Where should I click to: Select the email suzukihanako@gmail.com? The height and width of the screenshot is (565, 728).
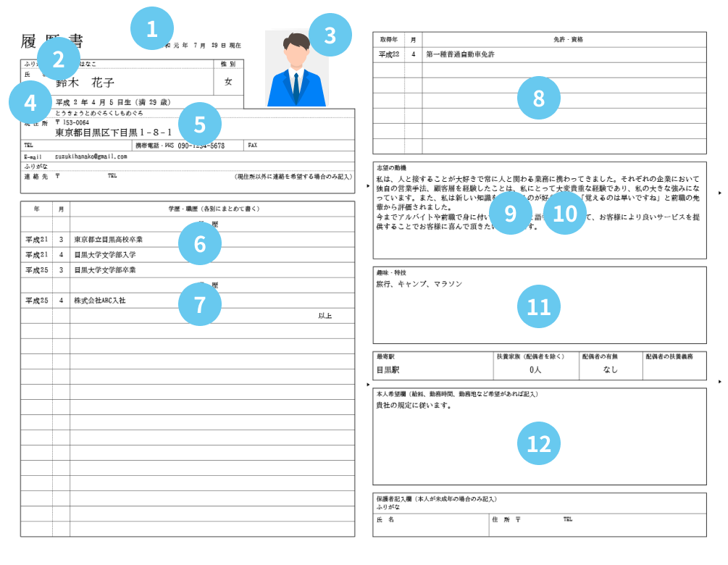91,157
